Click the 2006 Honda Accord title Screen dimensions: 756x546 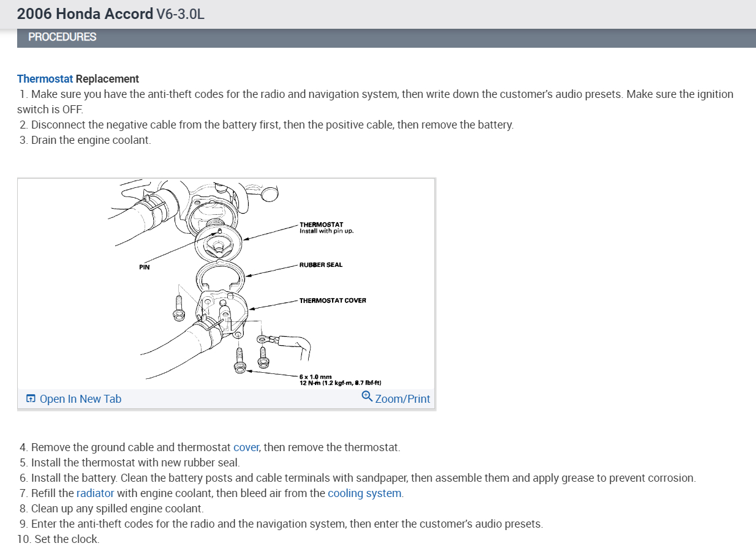85,13
